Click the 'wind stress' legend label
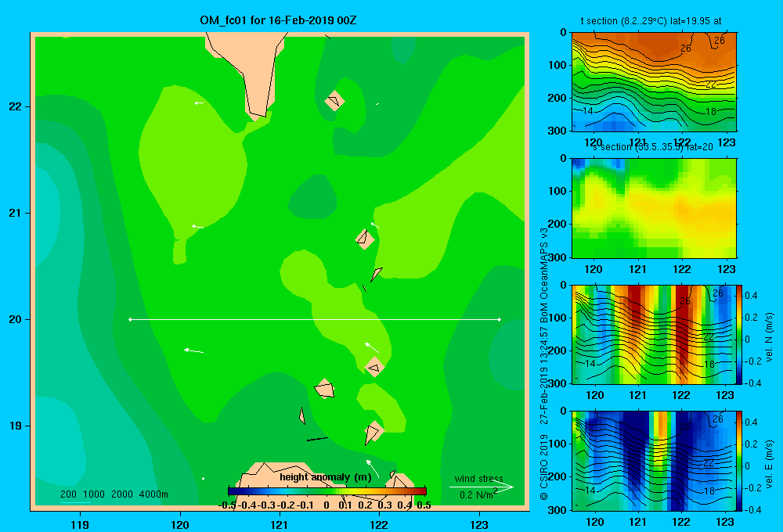Screen dimensions: 783x532 pos(479,478)
